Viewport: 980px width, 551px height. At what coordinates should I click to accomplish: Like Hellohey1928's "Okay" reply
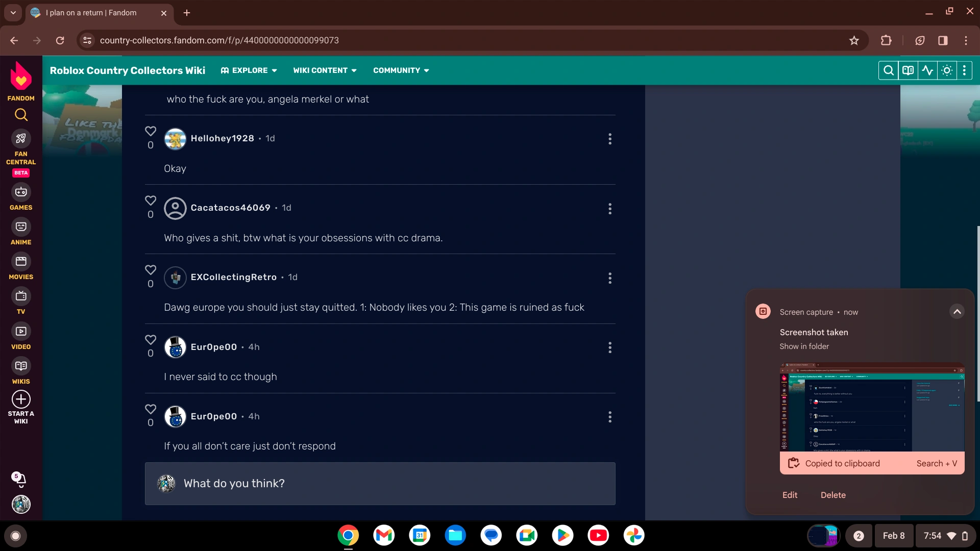click(x=151, y=132)
